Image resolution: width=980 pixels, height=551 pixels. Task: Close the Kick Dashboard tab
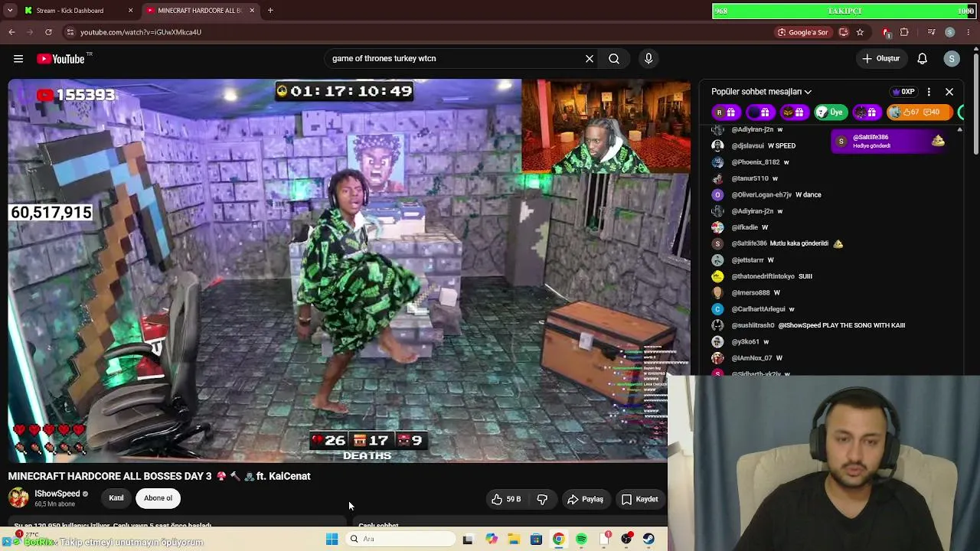[130, 11]
